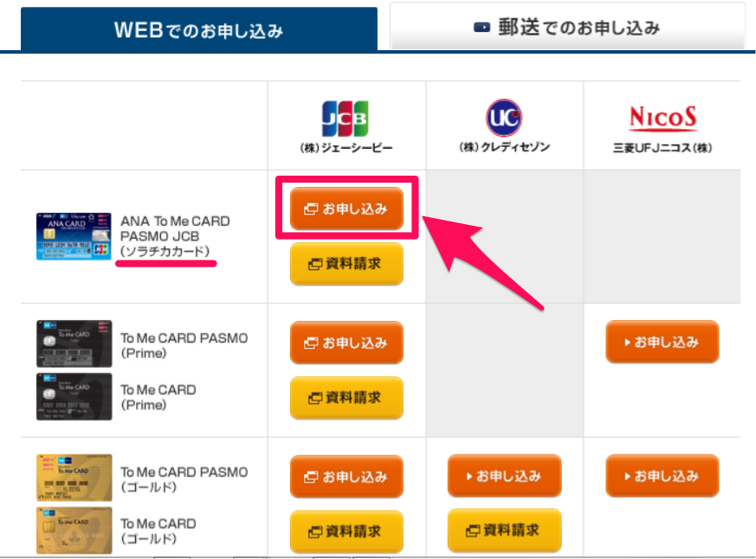Apply for To Me CARD Prime via JCB
This screenshot has height=559, width=756.
pyautogui.click(x=346, y=342)
